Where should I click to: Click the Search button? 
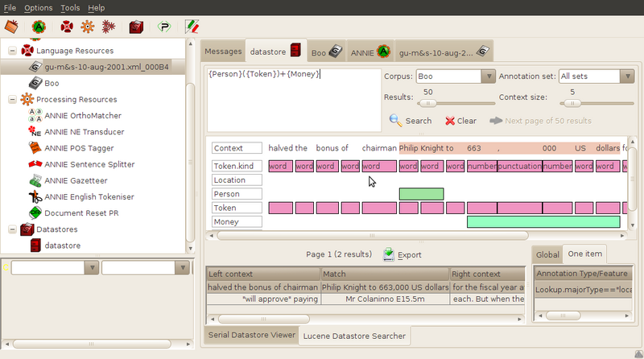[x=411, y=121]
